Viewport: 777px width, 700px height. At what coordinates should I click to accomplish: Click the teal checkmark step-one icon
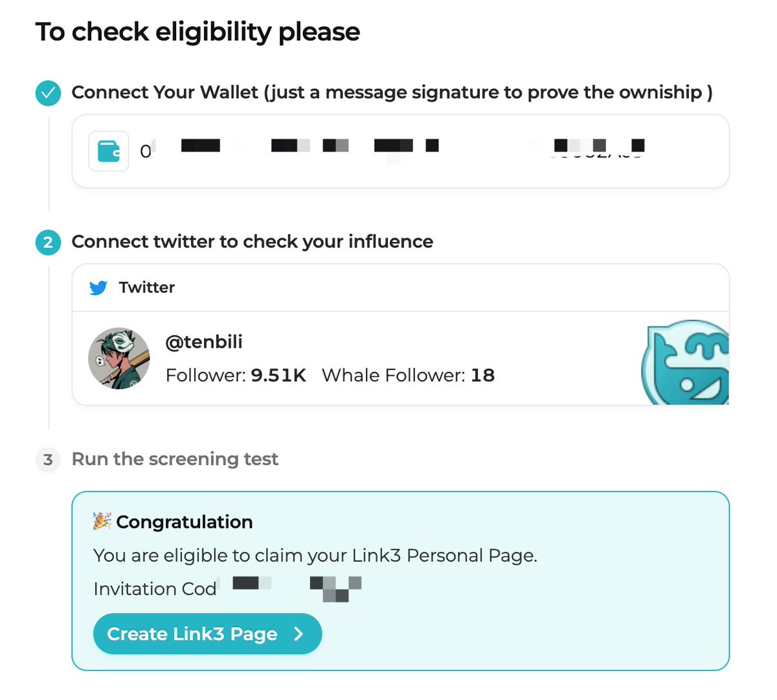tap(48, 93)
